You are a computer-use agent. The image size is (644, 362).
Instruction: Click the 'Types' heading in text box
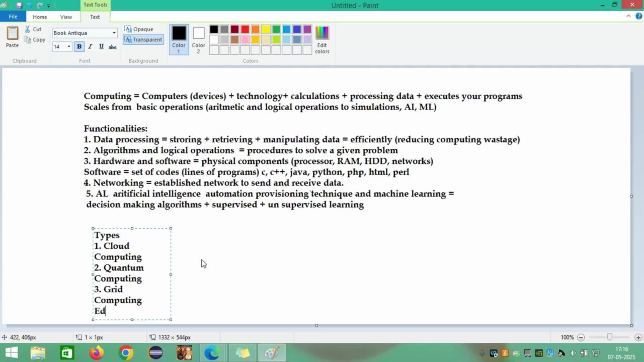click(x=107, y=235)
